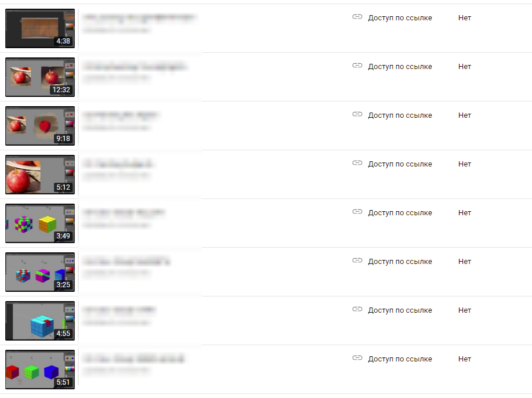Open visibility 'Доступ по ссылке' for 5:51 video
This screenshot has width=532, height=398.
tap(400, 359)
